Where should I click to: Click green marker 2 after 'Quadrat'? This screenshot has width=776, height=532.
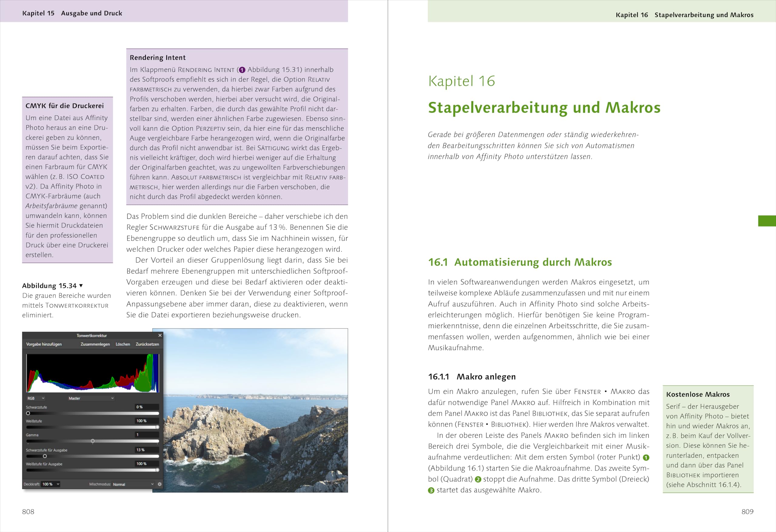478,480
